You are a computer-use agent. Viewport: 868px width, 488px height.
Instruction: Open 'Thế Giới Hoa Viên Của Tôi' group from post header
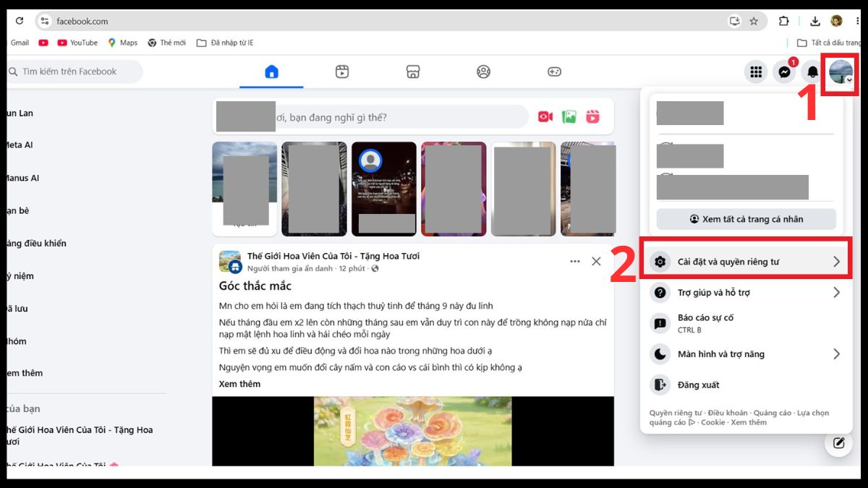(x=333, y=256)
